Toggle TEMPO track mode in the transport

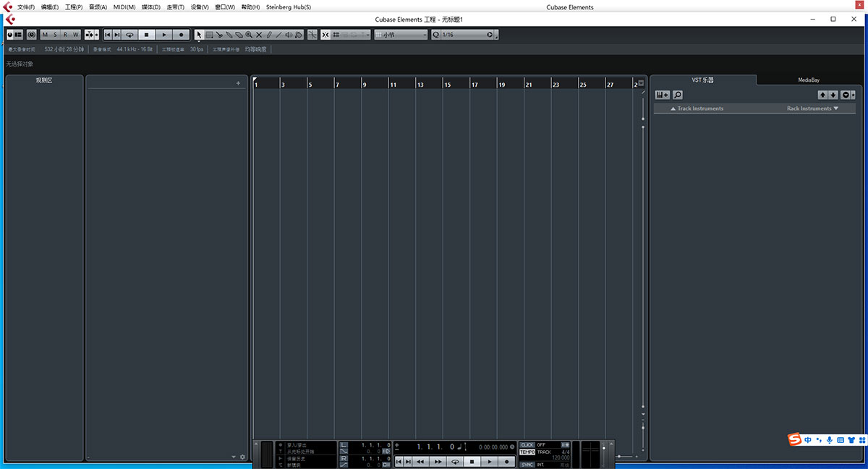[527, 451]
